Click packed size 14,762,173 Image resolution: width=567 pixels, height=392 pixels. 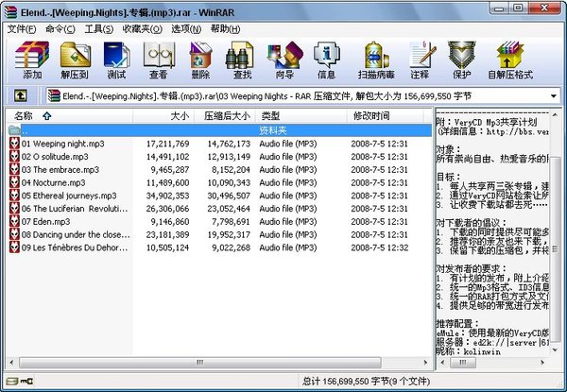coord(229,144)
